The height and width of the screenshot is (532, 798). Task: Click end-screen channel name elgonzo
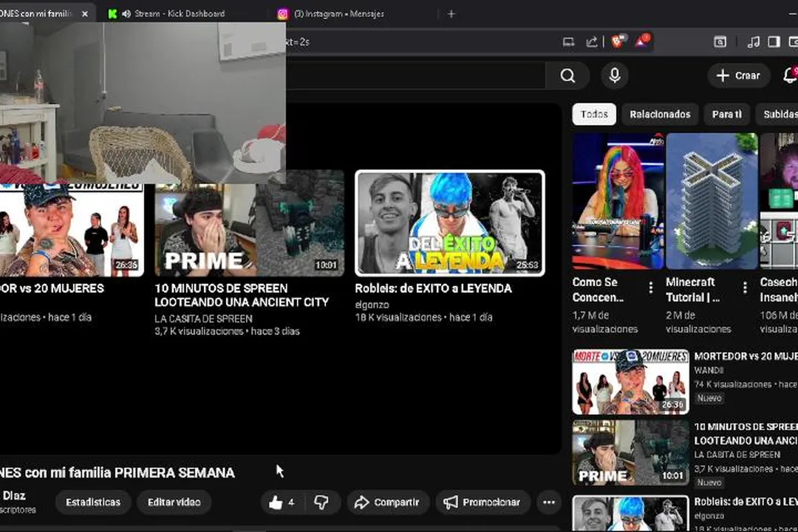372,304
